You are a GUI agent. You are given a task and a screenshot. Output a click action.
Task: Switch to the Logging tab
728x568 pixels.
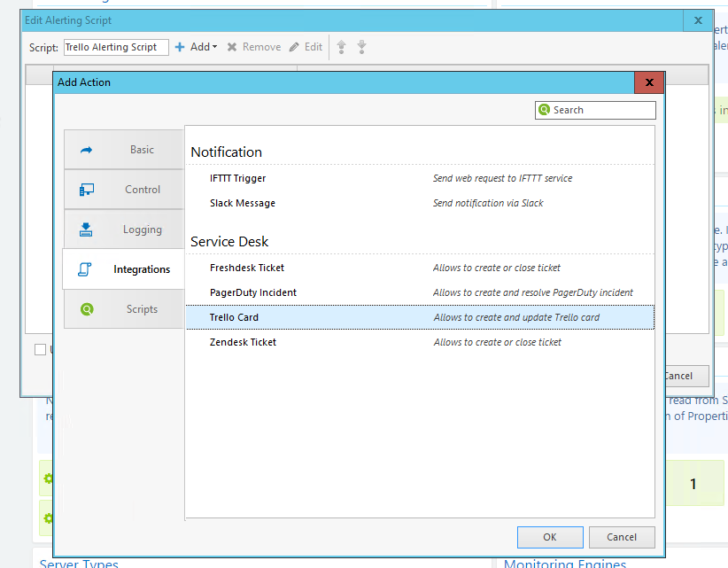tap(124, 230)
